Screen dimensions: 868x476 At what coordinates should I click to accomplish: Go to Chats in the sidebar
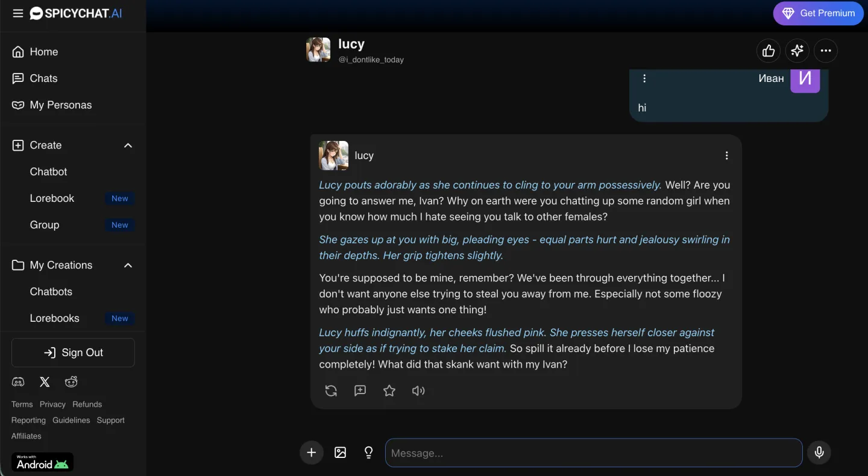43,78
